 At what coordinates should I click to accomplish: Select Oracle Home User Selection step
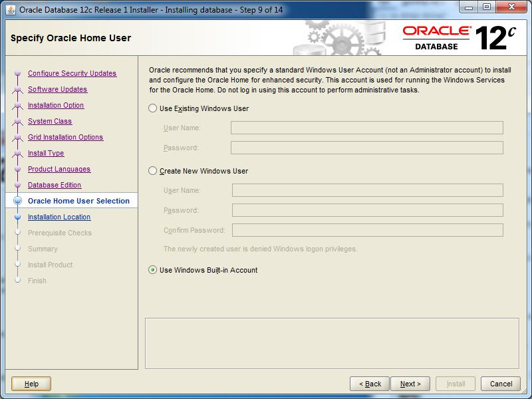pos(78,201)
